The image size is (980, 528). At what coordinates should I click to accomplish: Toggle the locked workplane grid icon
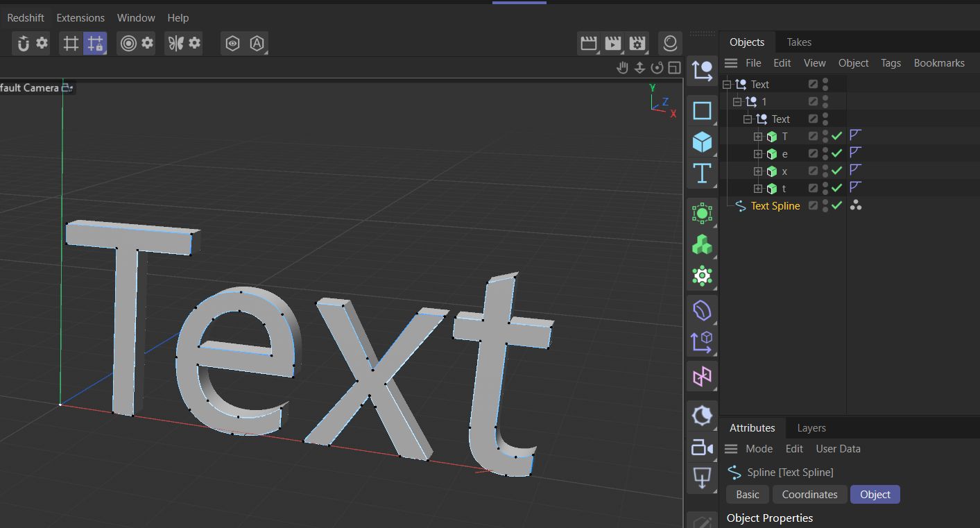click(x=94, y=44)
